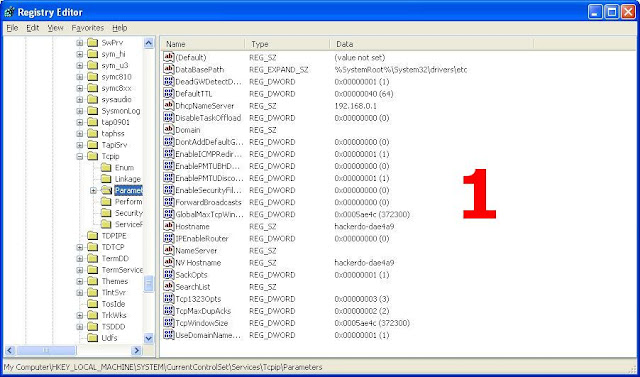640x377 pixels.
Task: Click the Tcp1323Opts DWORD icon
Action: coord(169,299)
